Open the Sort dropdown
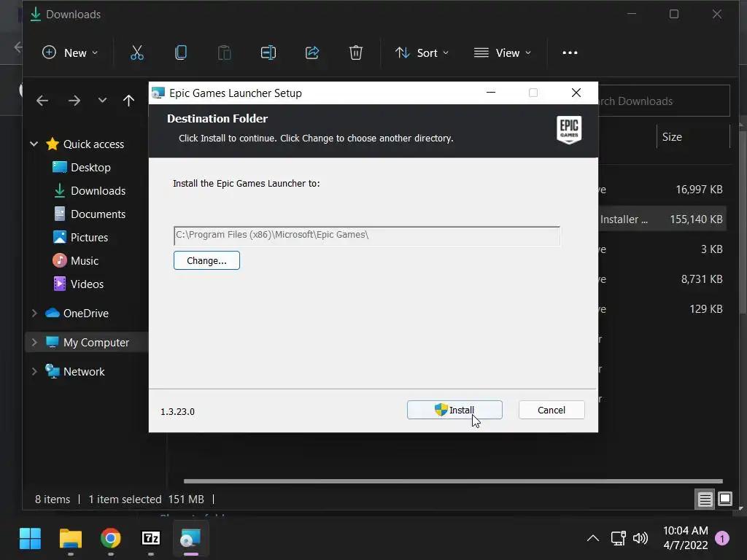This screenshot has height=560, width=747. click(x=422, y=52)
